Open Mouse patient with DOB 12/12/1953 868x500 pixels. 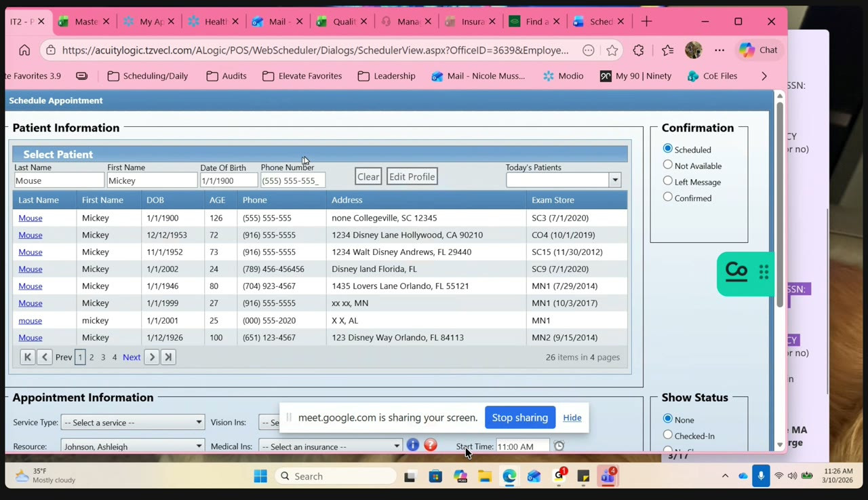pyautogui.click(x=30, y=235)
